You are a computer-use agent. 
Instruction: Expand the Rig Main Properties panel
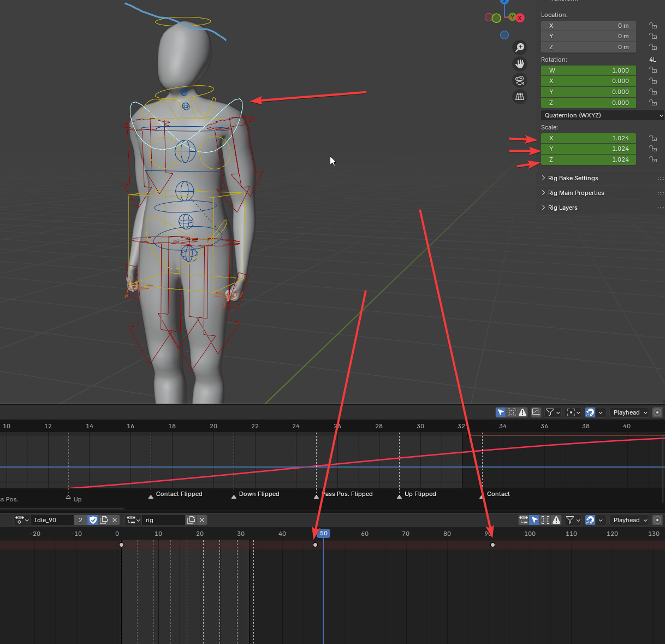point(575,193)
